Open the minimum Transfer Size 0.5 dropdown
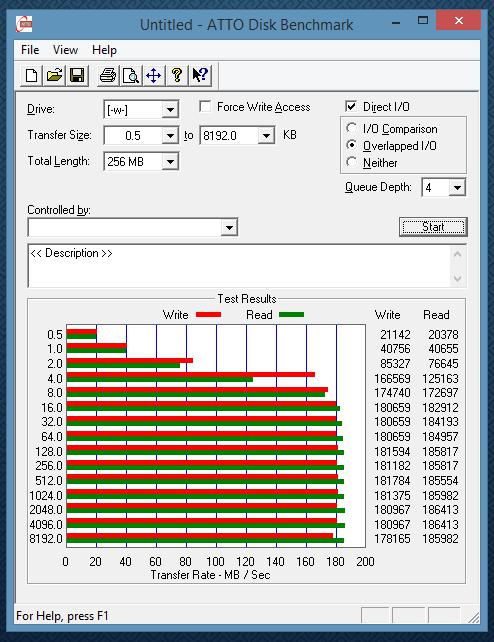The width and height of the screenshot is (494, 642). pos(170,136)
